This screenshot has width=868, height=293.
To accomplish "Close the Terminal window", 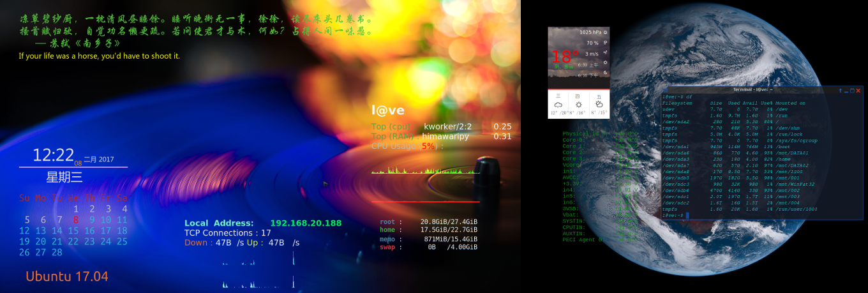I will click(x=858, y=91).
